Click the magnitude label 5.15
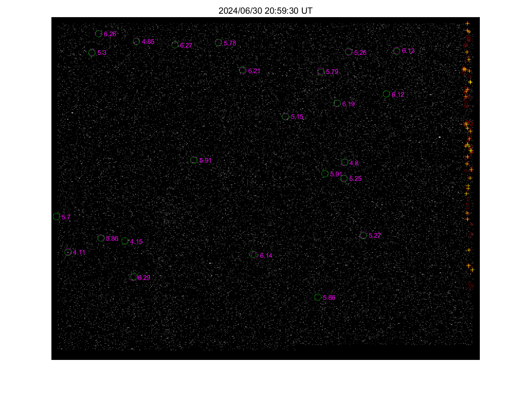 (297, 117)
